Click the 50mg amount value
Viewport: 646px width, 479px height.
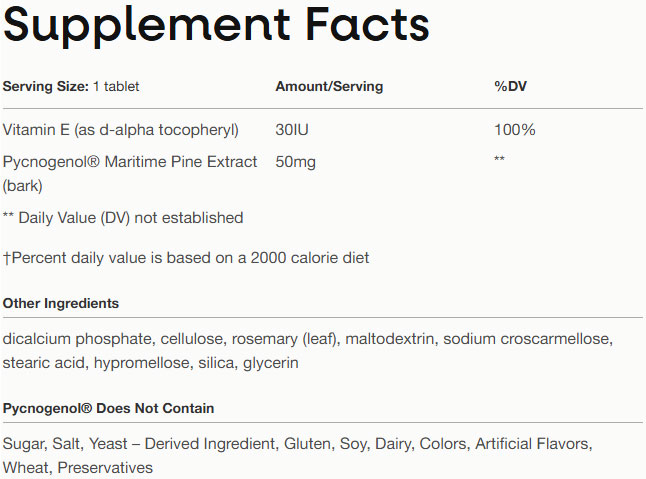pyautogui.click(x=295, y=162)
